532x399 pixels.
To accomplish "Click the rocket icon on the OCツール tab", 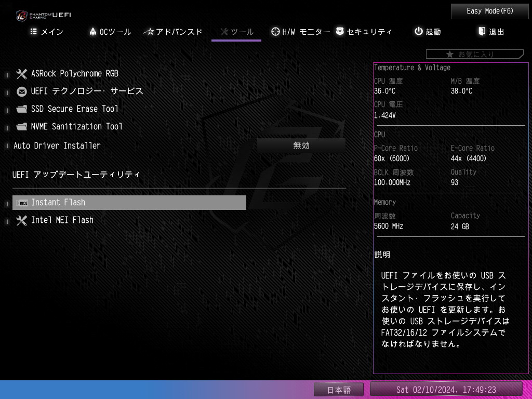I will [x=92, y=32].
